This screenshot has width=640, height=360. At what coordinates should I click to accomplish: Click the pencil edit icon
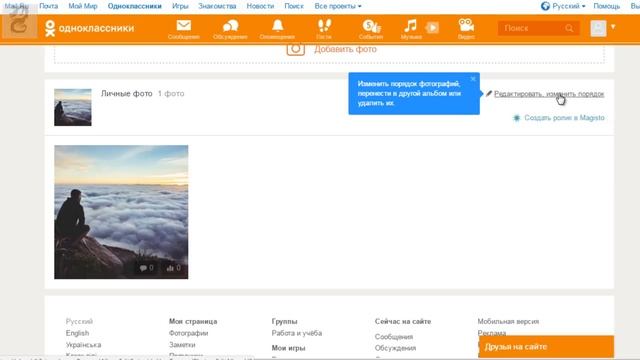489,93
